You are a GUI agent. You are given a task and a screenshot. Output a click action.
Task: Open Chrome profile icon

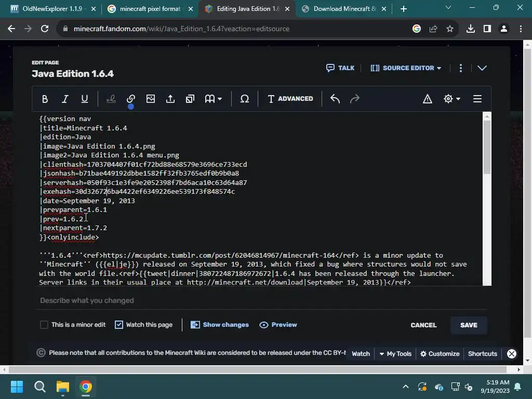coord(504,29)
